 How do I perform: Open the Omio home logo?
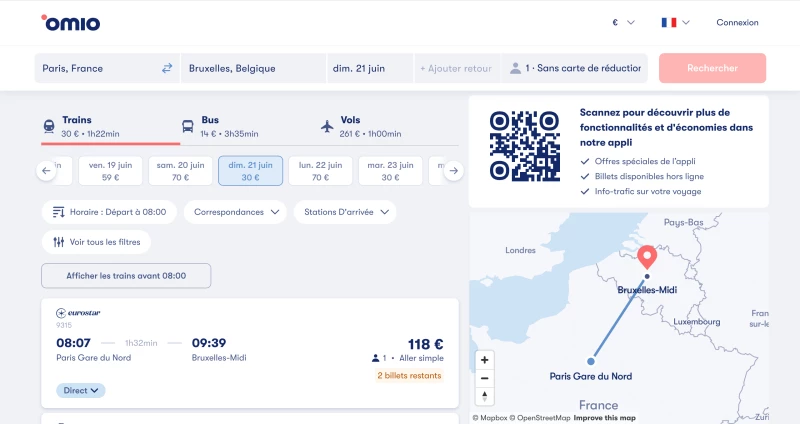pyautogui.click(x=71, y=23)
